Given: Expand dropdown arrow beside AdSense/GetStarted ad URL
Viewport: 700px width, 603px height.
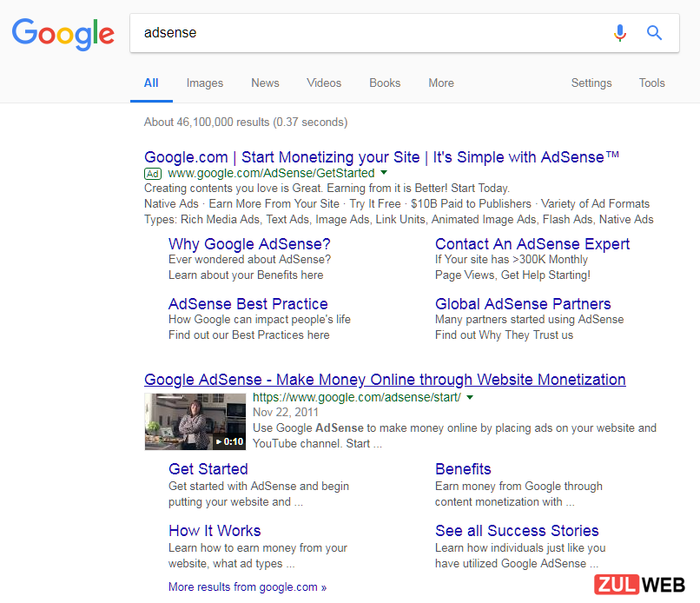Looking at the screenshot, I should tap(384, 172).
